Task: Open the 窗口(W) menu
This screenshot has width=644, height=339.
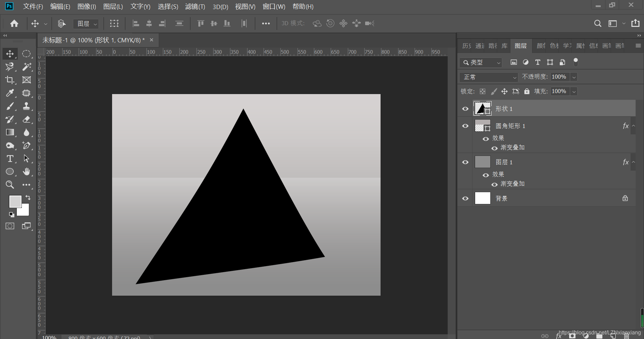Action: pyautogui.click(x=274, y=6)
